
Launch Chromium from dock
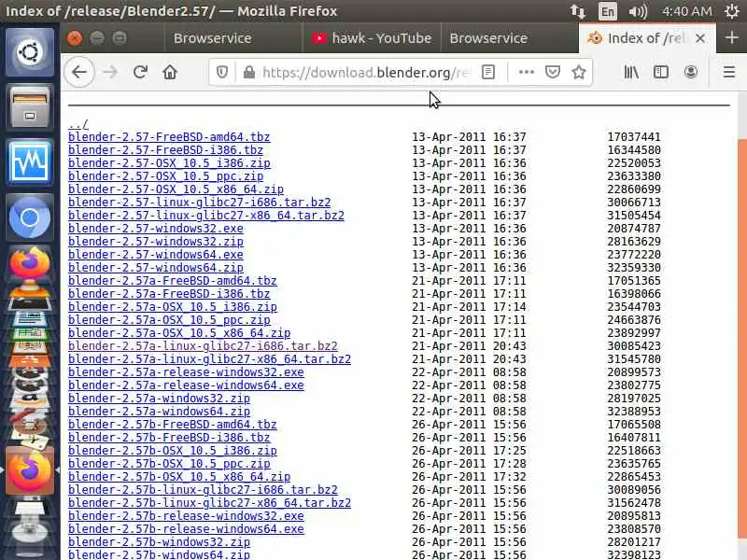click(x=30, y=217)
